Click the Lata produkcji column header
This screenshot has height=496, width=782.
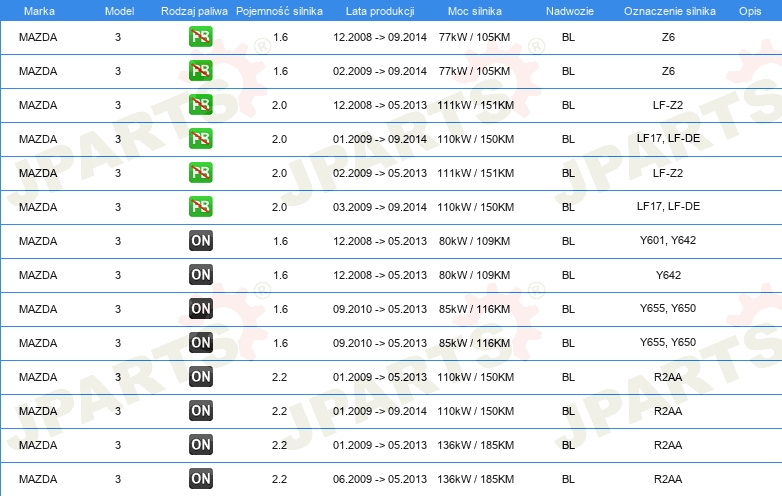click(380, 11)
